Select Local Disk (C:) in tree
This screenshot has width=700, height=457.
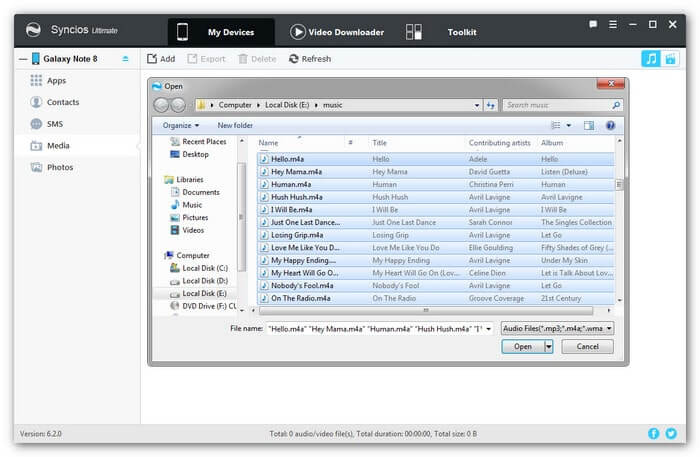coord(199,268)
